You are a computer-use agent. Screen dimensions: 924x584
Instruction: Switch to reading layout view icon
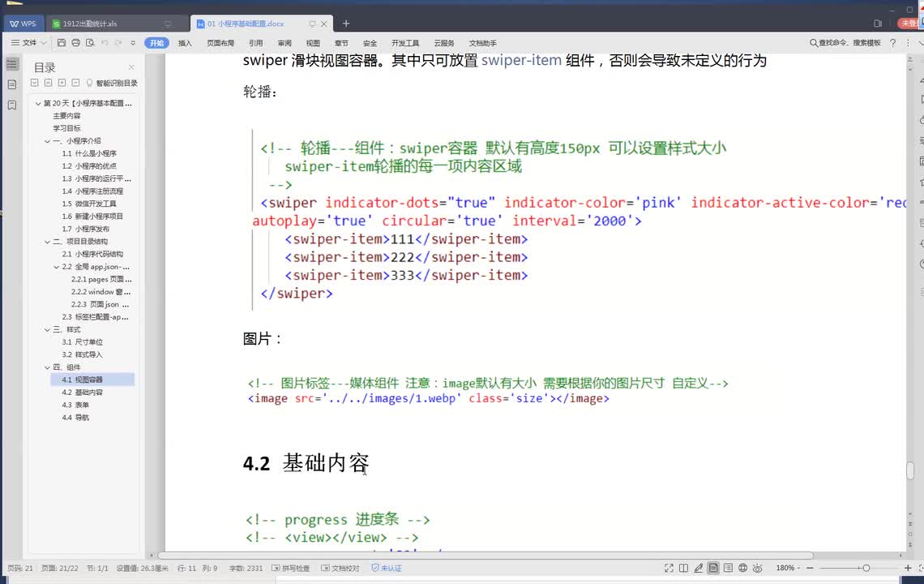[683, 568]
